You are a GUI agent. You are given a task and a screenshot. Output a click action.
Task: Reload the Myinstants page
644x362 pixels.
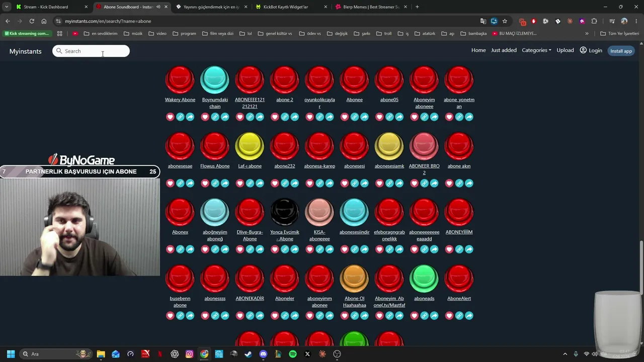(x=32, y=21)
